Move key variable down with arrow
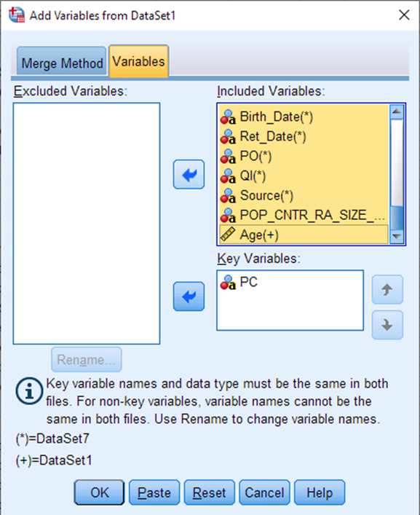Screen dimensions: 420x515 coord(387,325)
